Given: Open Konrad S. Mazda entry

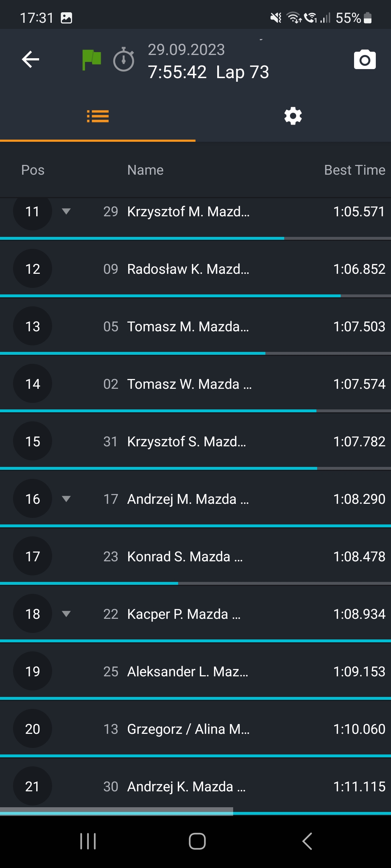Looking at the screenshot, I should (195, 556).
